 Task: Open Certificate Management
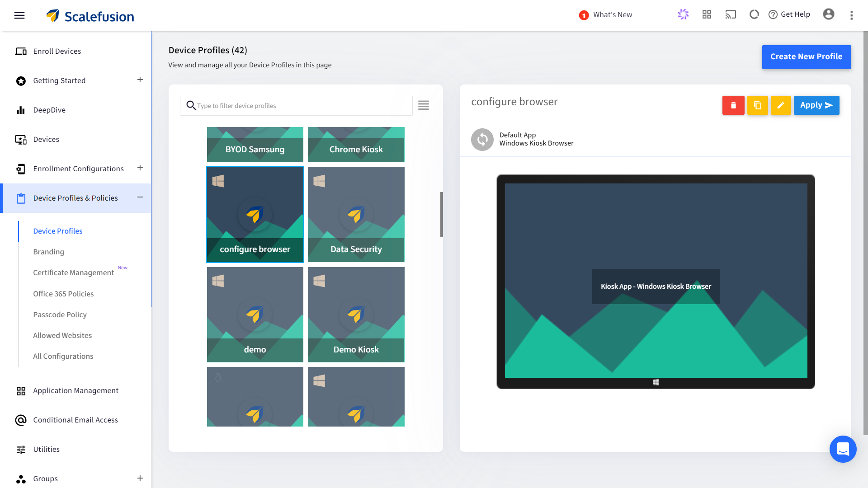coord(73,272)
